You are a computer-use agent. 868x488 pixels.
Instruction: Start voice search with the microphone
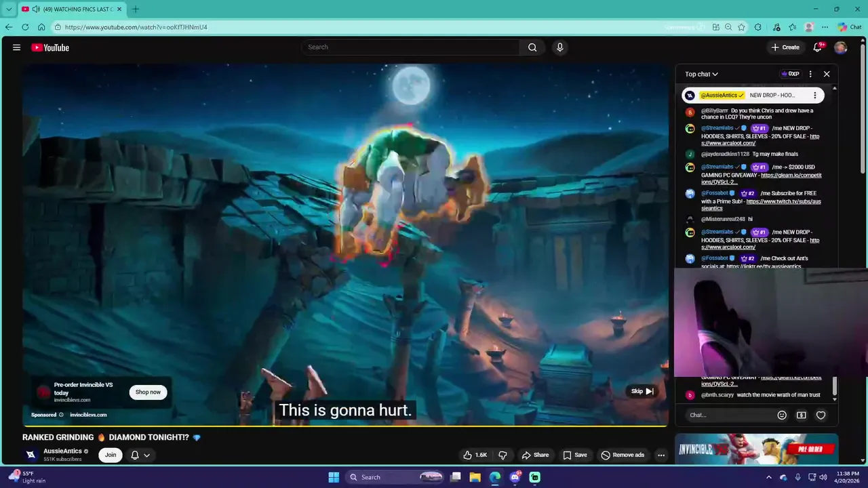click(559, 47)
